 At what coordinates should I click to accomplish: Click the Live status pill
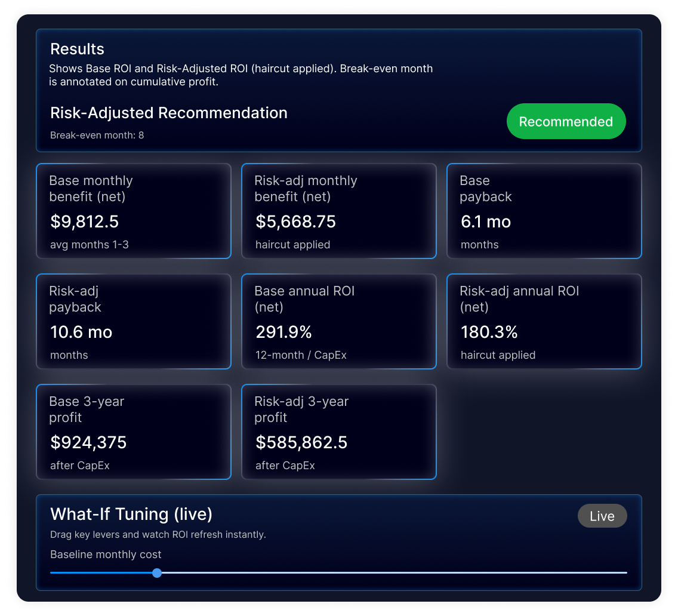pyautogui.click(x=602, y=516)
